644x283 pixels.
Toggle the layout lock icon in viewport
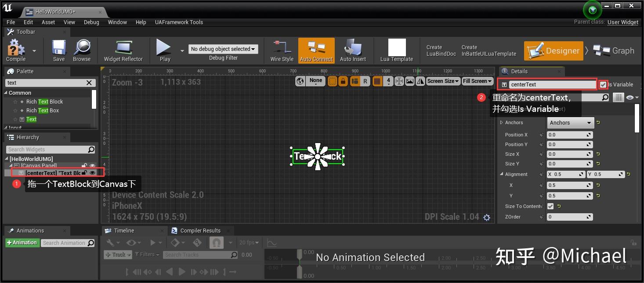(343, 81)
